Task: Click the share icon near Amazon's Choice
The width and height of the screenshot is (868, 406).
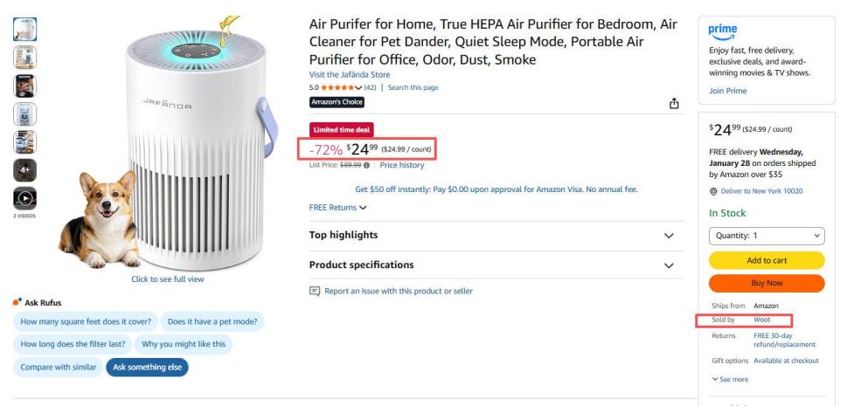Action: click(674, 104)
